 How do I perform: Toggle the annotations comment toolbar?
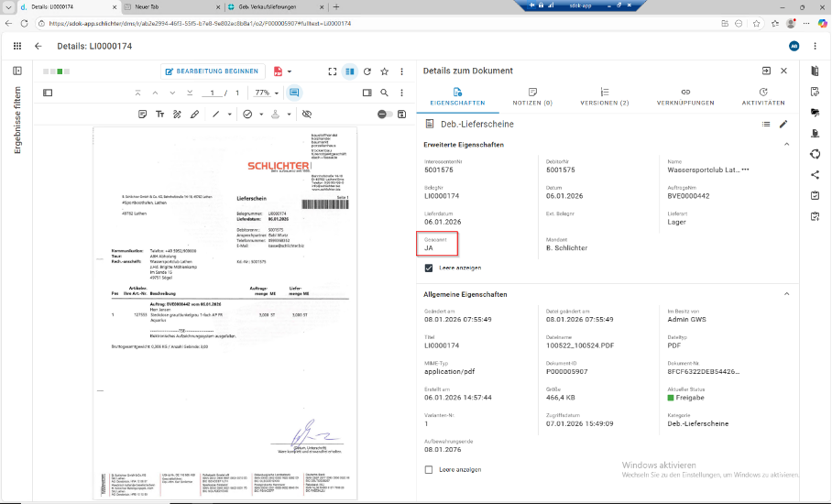click(x=294, y=93)
